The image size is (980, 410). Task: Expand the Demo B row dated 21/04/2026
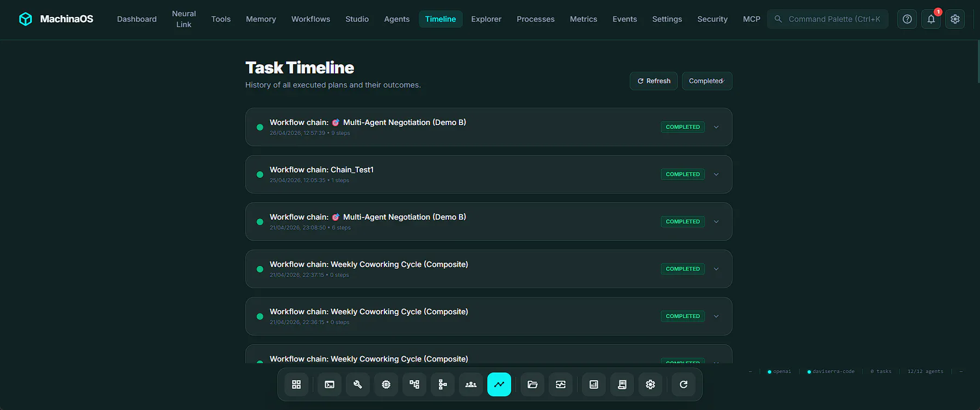point(716,222)
